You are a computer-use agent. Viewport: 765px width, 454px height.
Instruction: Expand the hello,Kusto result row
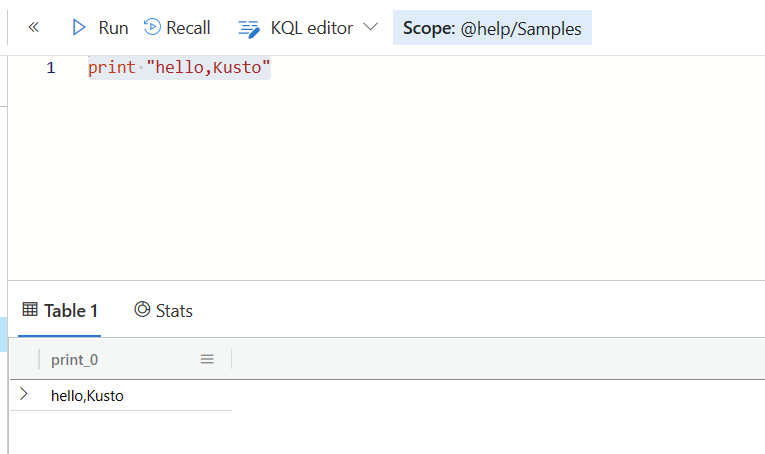click(24, 395)
